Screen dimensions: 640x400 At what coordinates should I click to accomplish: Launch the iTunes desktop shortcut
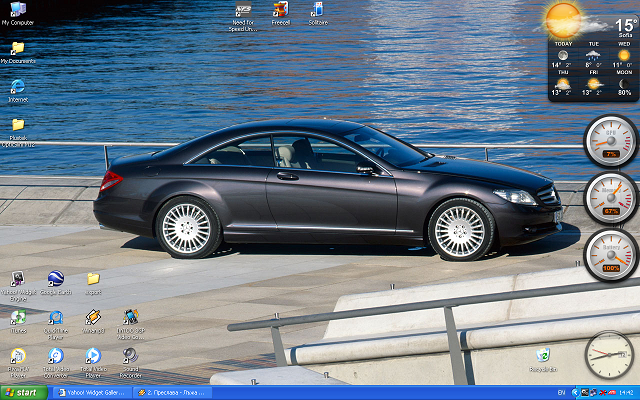(x=17, y=317)
